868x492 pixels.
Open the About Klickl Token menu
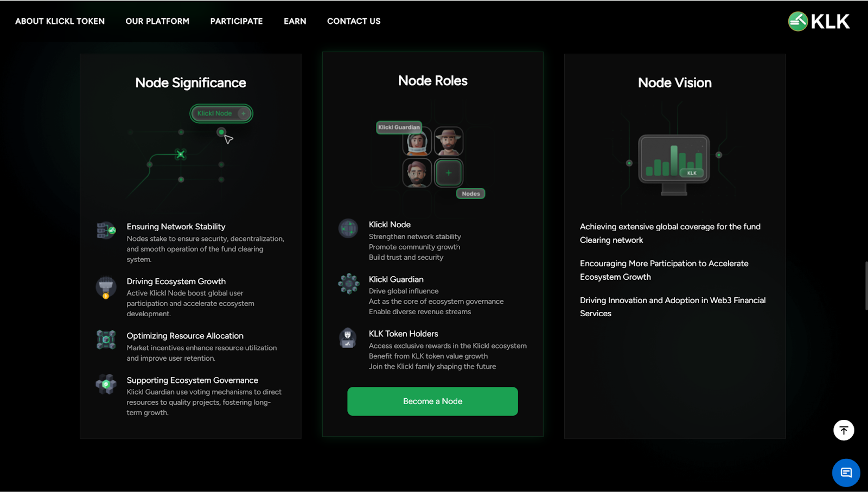[x=60, y=21]
